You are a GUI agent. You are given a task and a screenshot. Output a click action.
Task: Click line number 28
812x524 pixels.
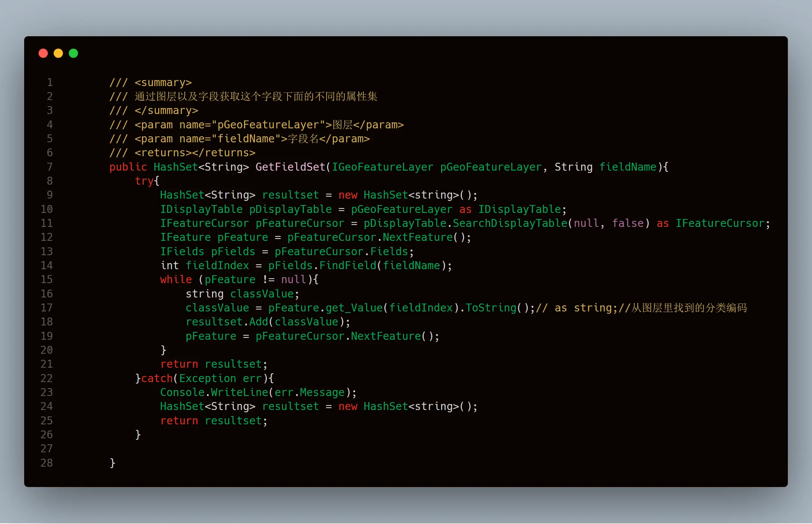pos(47,463)
